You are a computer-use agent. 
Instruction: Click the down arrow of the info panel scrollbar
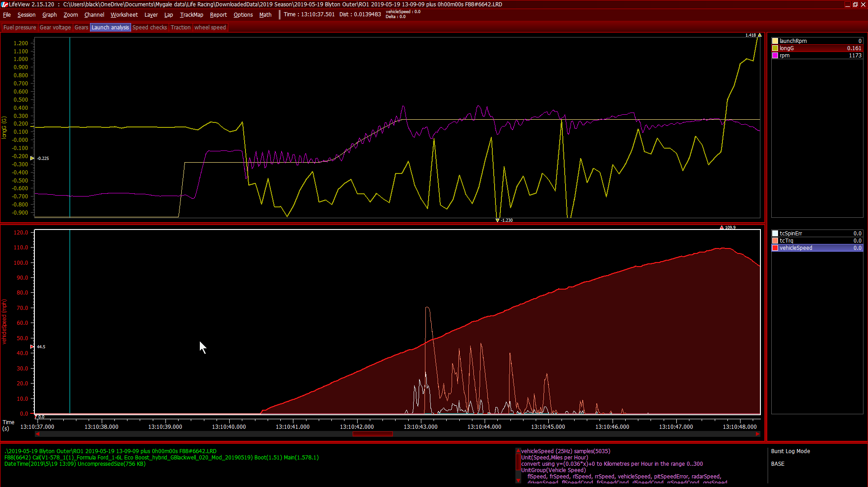(x=518, y=480)
